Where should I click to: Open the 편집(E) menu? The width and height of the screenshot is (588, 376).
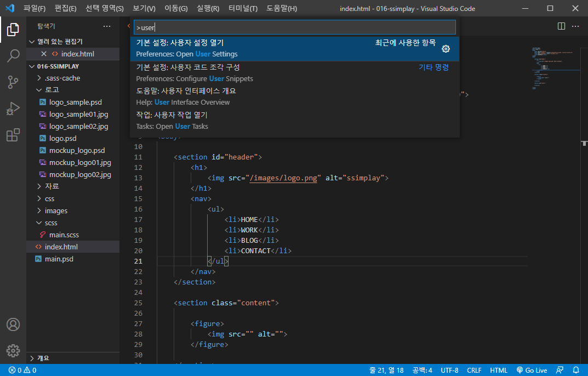65,8
